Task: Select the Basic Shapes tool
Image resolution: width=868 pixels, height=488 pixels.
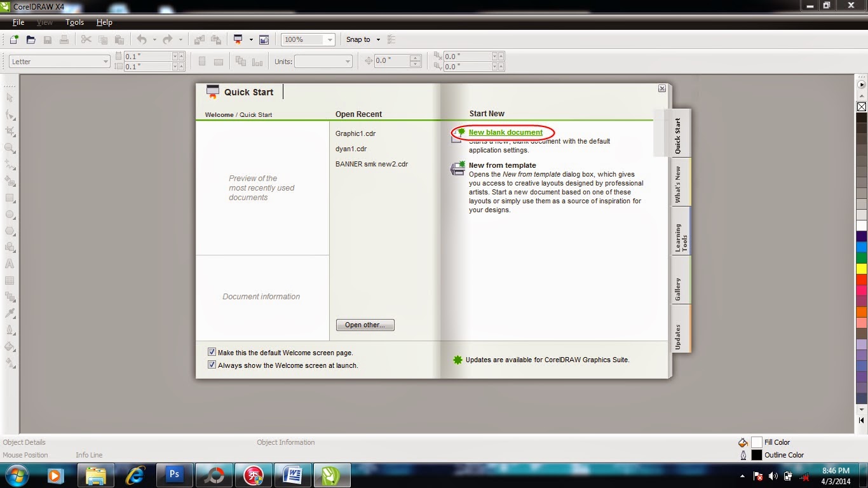Action: tap(10, 247)
